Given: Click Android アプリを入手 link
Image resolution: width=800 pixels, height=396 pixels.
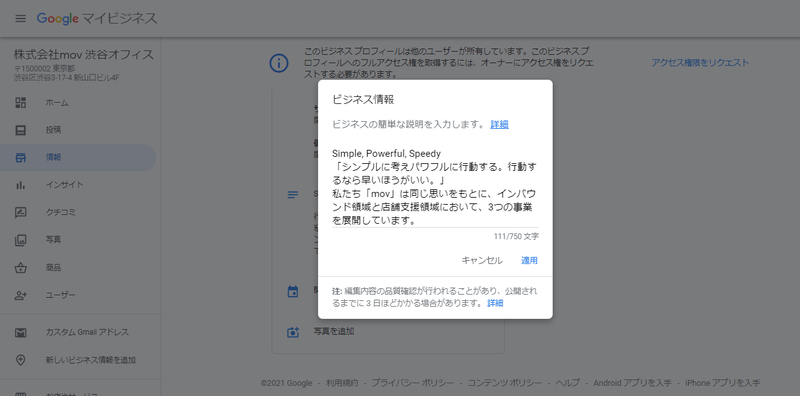Looking at the screenshot, I should [x=633, y=383].
